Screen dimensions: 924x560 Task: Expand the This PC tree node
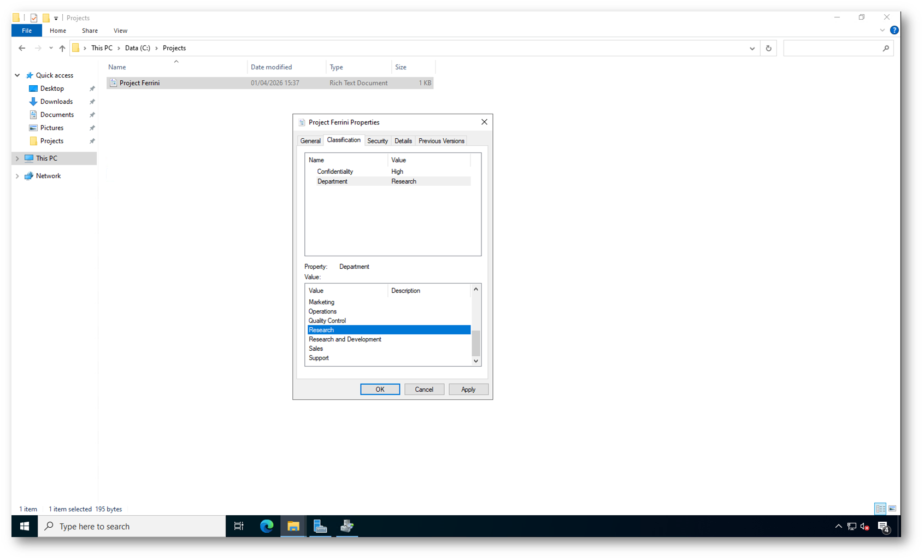17,158
